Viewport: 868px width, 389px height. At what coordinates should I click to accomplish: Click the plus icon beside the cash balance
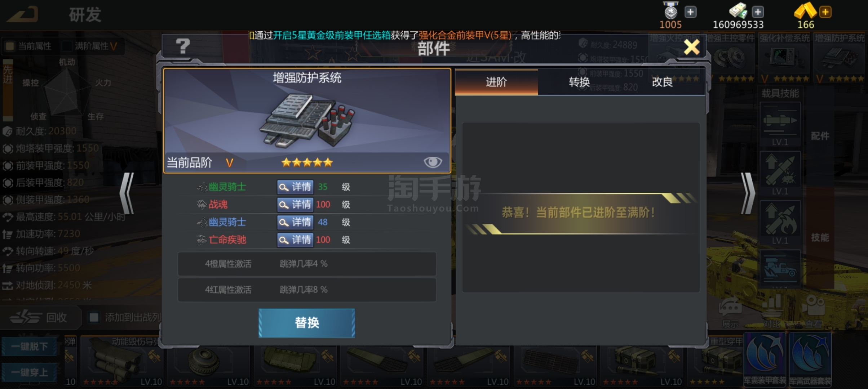pos(758,12)
